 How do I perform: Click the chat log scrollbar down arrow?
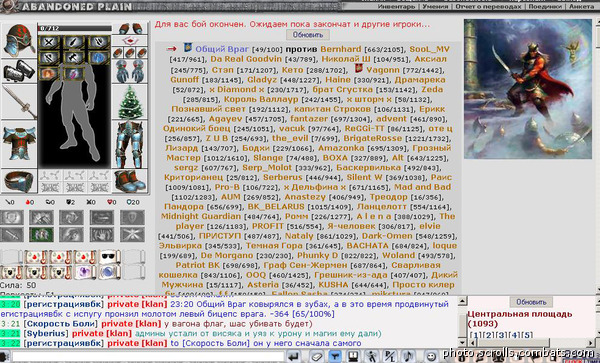461,342
